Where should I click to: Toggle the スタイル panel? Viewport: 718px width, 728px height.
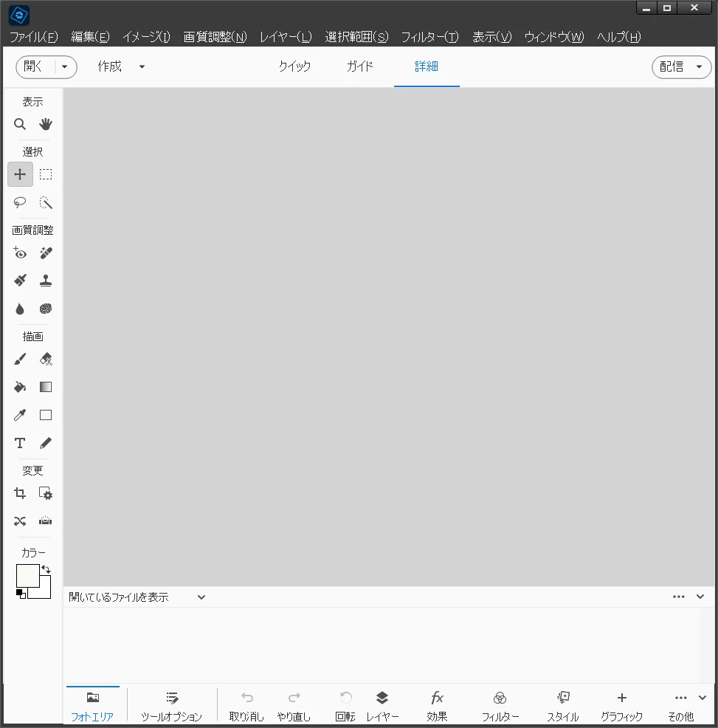pyautogui.click(x=563, y=706)
